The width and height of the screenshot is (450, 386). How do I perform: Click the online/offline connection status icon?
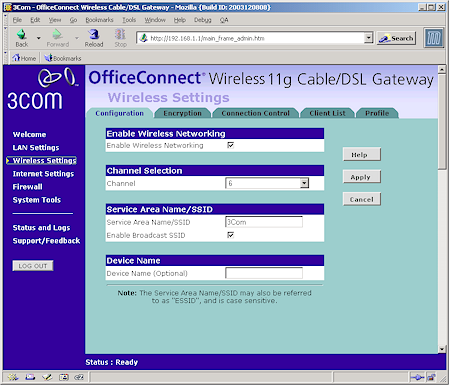tap(417, 377)
